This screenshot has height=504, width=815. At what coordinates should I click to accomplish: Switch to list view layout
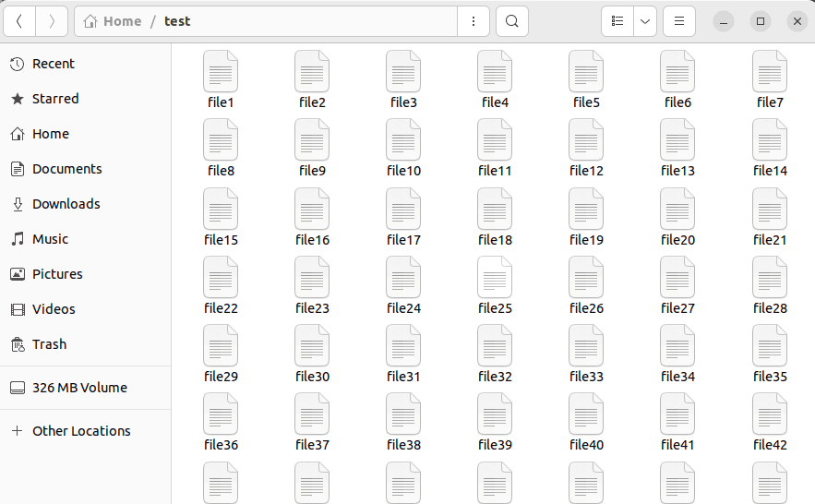point(617,21)
